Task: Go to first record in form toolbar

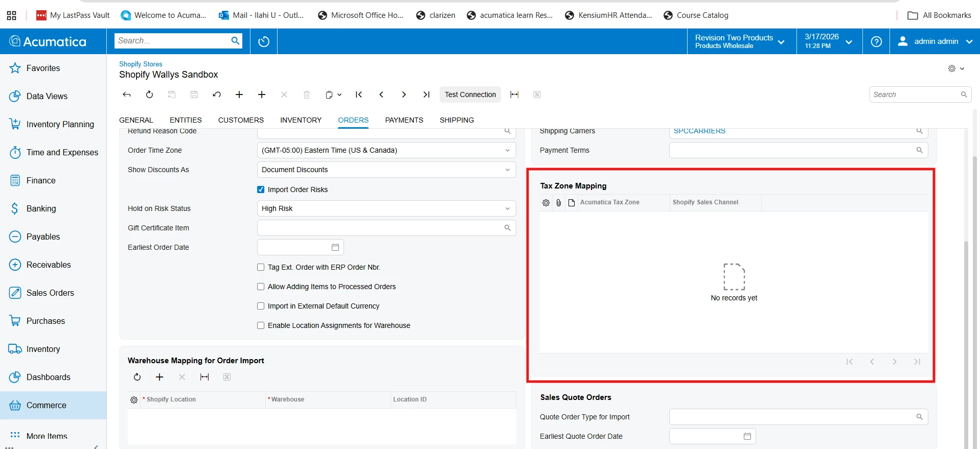Action: click(x=359, y=94)
